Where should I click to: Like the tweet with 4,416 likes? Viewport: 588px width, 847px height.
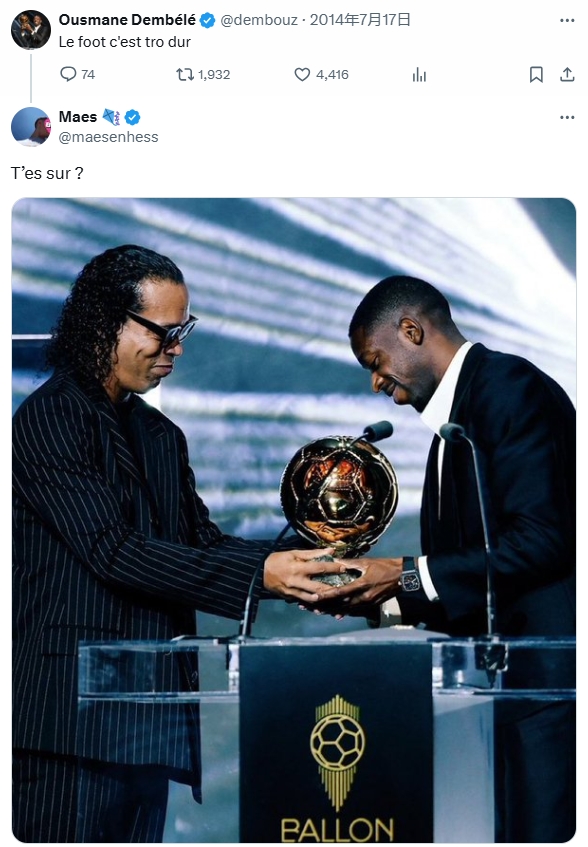[x=302, y=74]
